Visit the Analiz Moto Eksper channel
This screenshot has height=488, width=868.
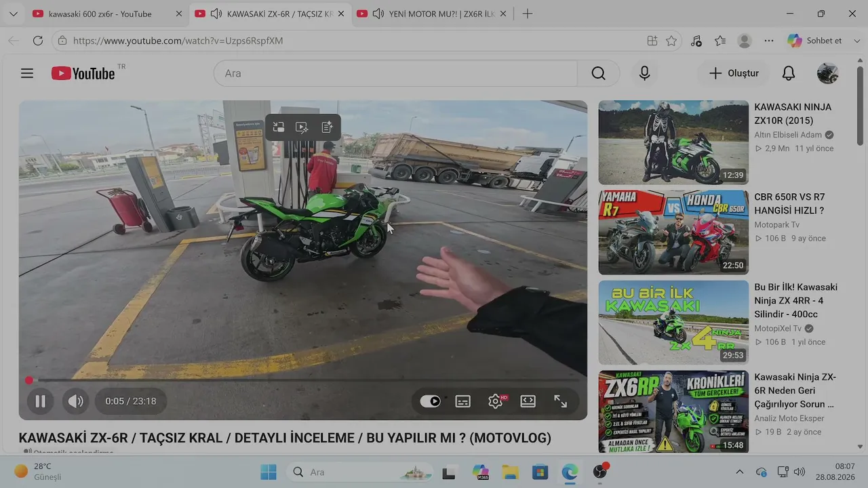(789, 419)
